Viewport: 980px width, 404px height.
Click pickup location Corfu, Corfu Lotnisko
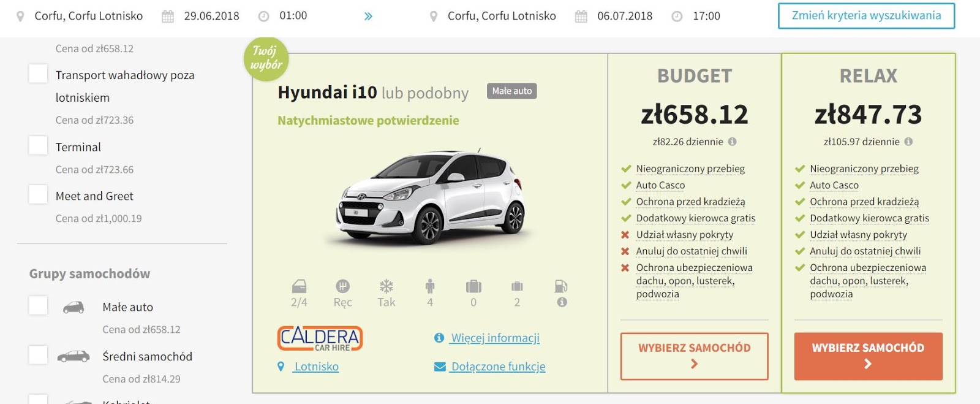coord(89,16)
